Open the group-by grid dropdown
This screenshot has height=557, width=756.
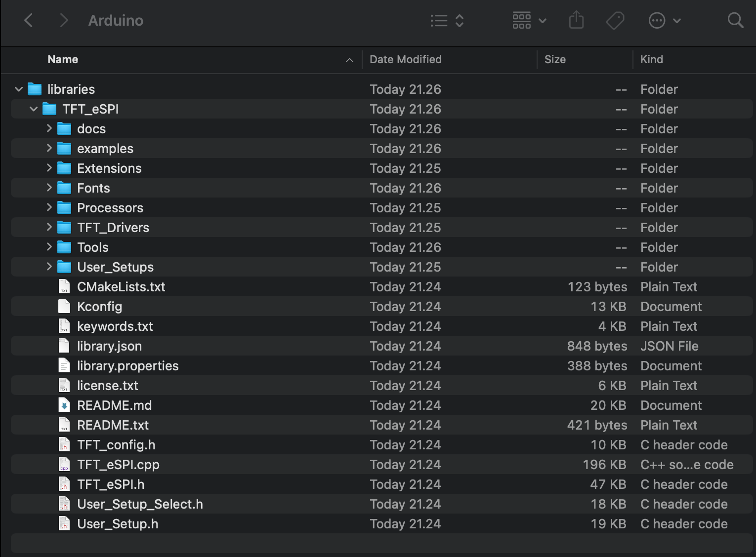click(529, 20)
